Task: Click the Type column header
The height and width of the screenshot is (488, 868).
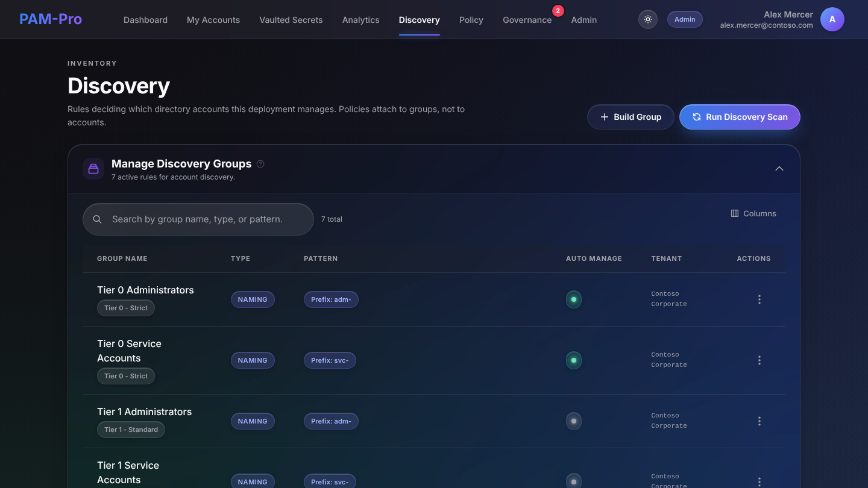Action: point(241,258)
